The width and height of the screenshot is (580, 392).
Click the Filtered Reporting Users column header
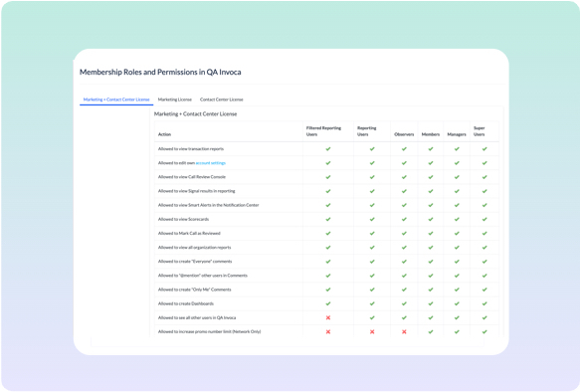(x=323, y=131)
